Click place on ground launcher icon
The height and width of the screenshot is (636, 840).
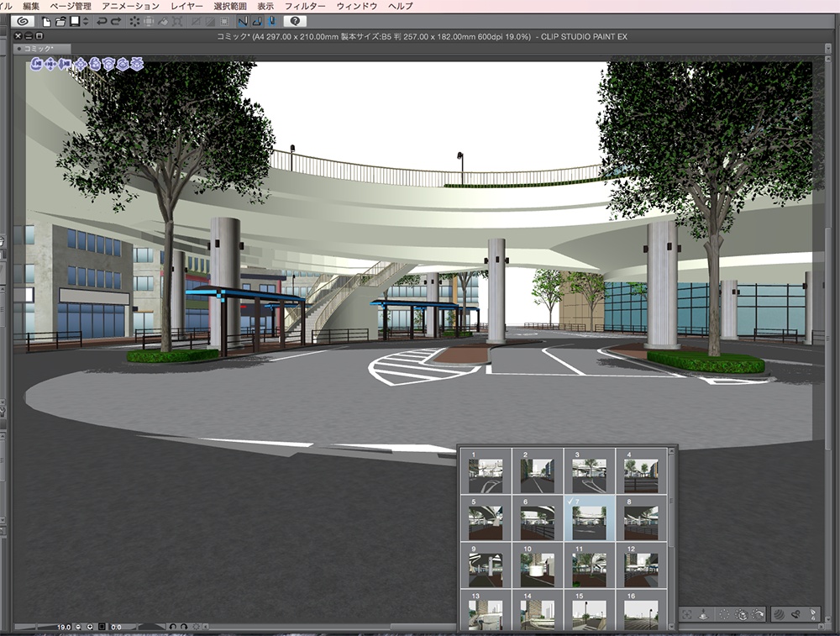coord(704,614)
